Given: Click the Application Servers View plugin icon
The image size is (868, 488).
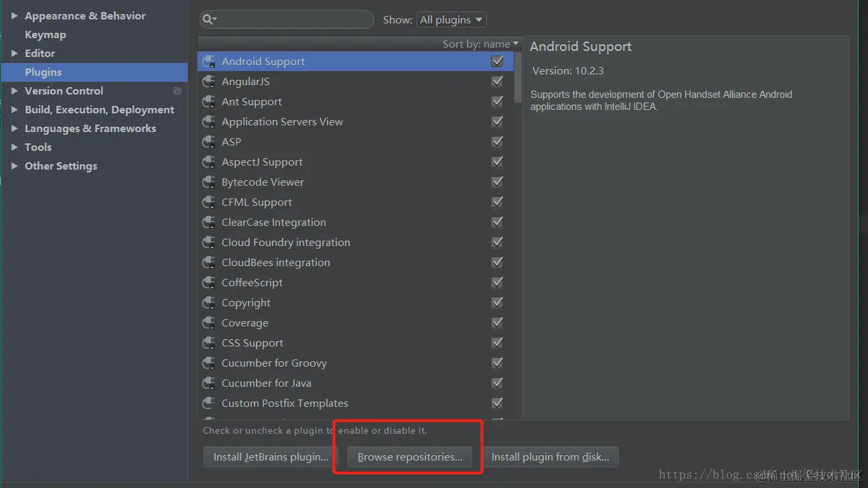Looking at the screenshot, I should (x=209, y=122).
